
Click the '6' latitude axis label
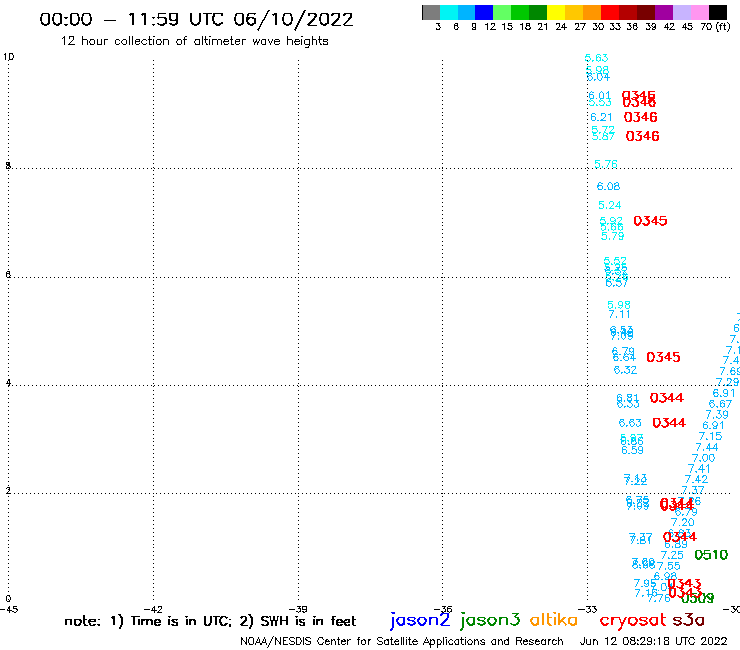pos(8,274)
